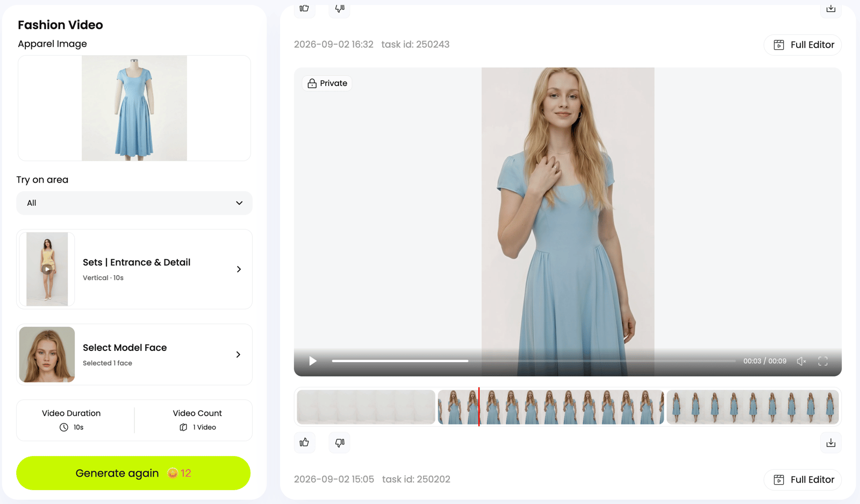Image resolution: width=860 pixels, height=504 pixels.
Task: Click the 2026-09-02 15:05 timestamp
Action: tap(334, 479)
